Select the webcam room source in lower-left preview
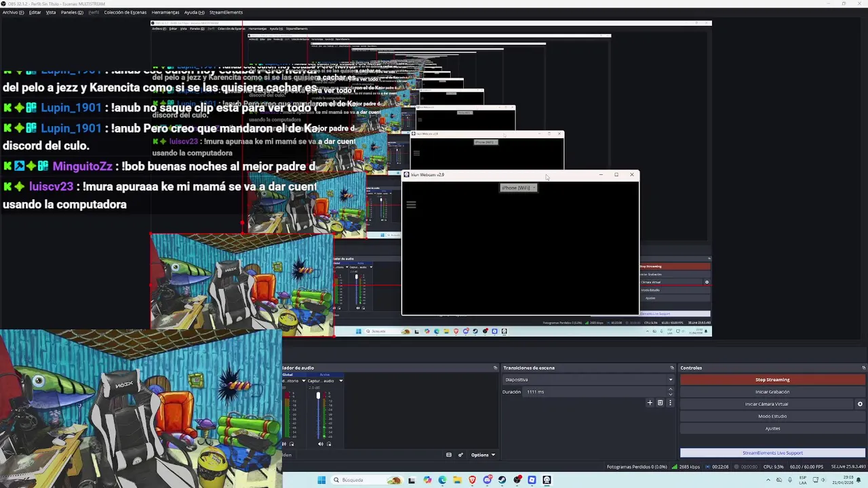868x488 pixels. point(140,408)
